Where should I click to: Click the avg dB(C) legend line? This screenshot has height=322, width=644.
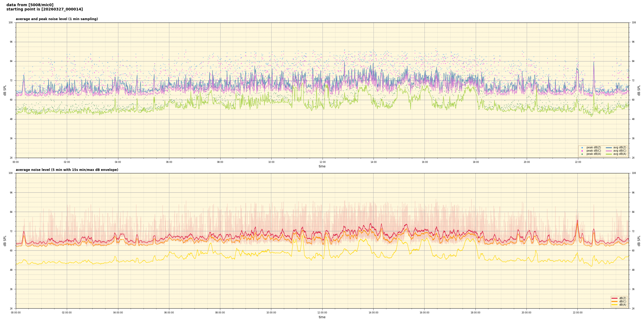(x=609, y=151)
